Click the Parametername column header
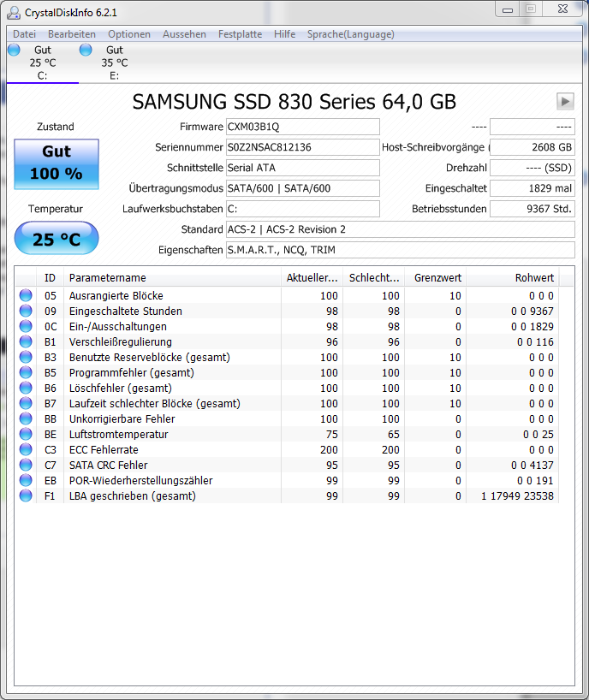Screen dimensions: 589x700 [172, 277]
